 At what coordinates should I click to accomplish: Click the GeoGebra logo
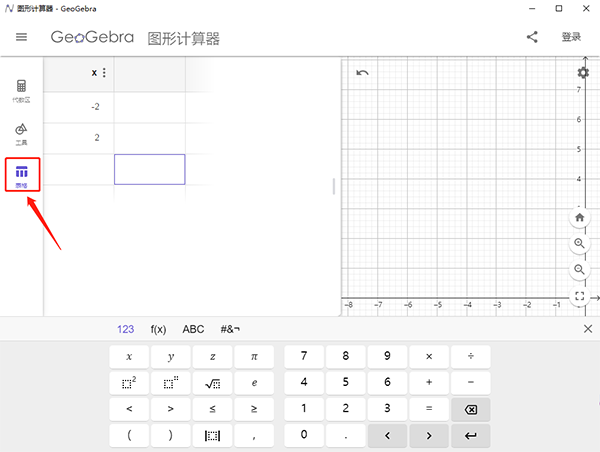pyautogui.click(x=92, y=37)
